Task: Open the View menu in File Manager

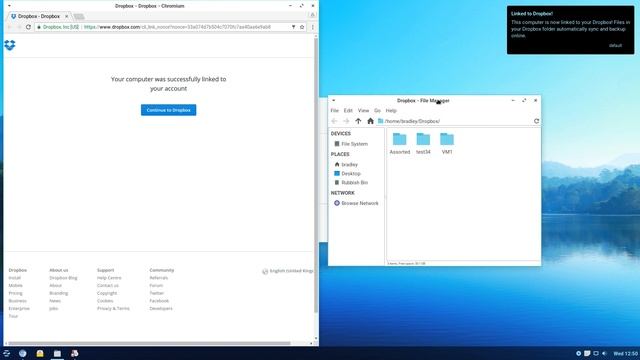Action: click(x=363, y=111)
